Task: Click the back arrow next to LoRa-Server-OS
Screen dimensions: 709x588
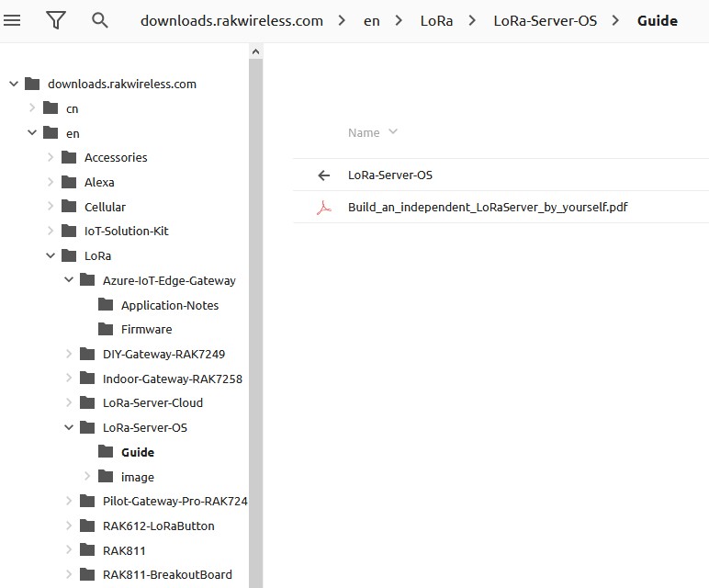Action: point(324,175)
